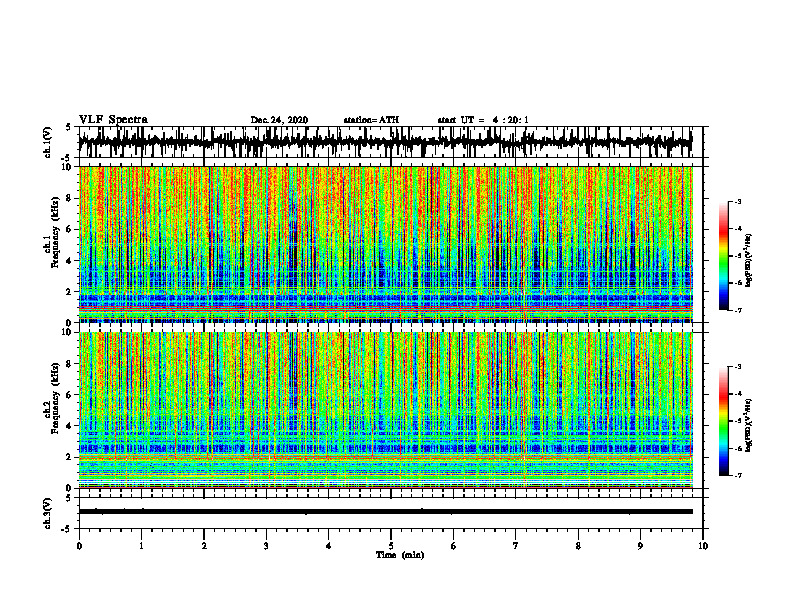Click the time axis tick label "4"
Viewport: 792px width, 612px height.
point(329,546)
